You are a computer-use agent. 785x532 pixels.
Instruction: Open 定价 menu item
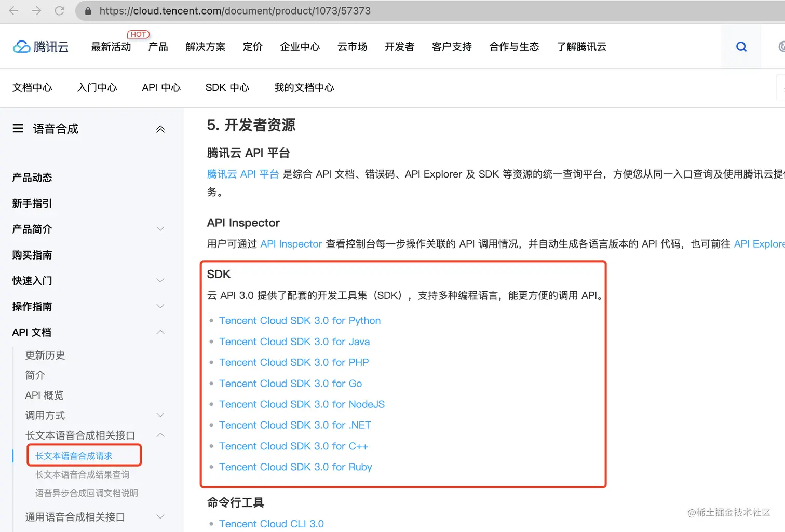pyautogui.click(x=253, y=47)
